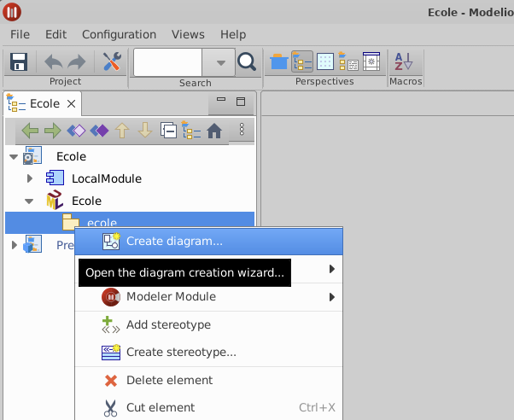This screenshot has width=514, height=420.
Task: Click the outlined diamond navigation icon
Action: (76, 131)
